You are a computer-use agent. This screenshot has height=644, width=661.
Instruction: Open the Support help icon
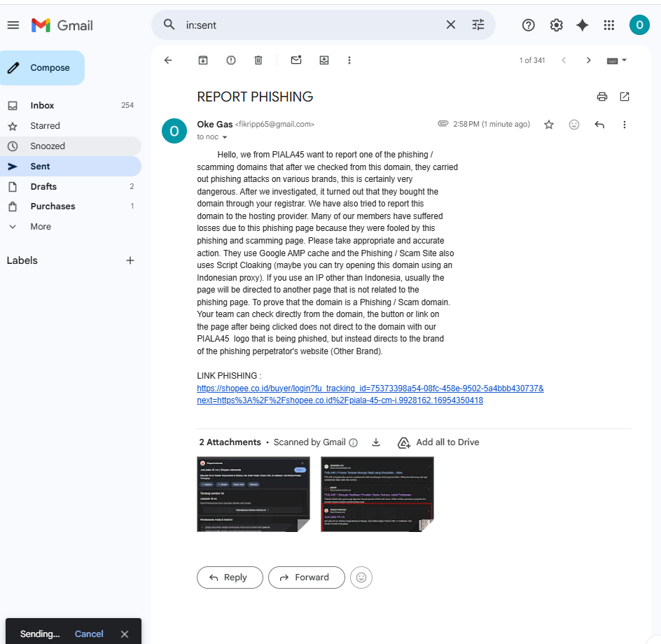click(528, 25)
